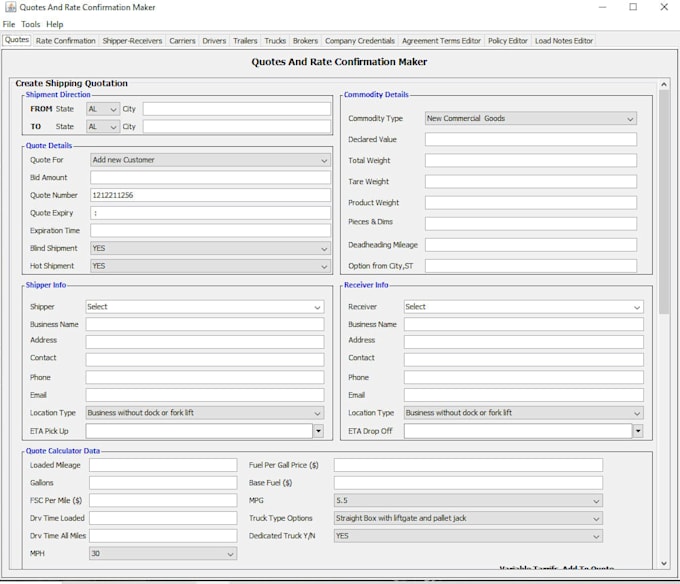Go to the Drivers tab
The height and width of the screenshot is (584, 680).
(x=214, y=41)
